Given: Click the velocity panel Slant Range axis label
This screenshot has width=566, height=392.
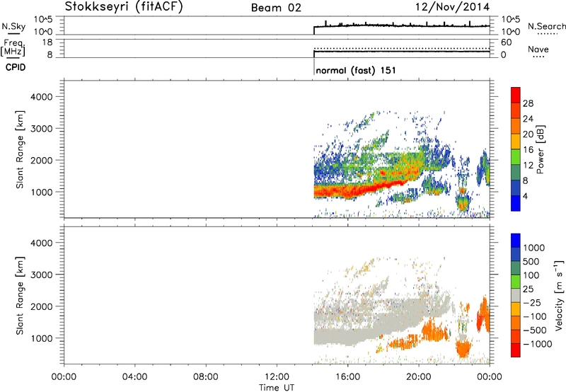Looking at the screenshot, I should 20,296.
